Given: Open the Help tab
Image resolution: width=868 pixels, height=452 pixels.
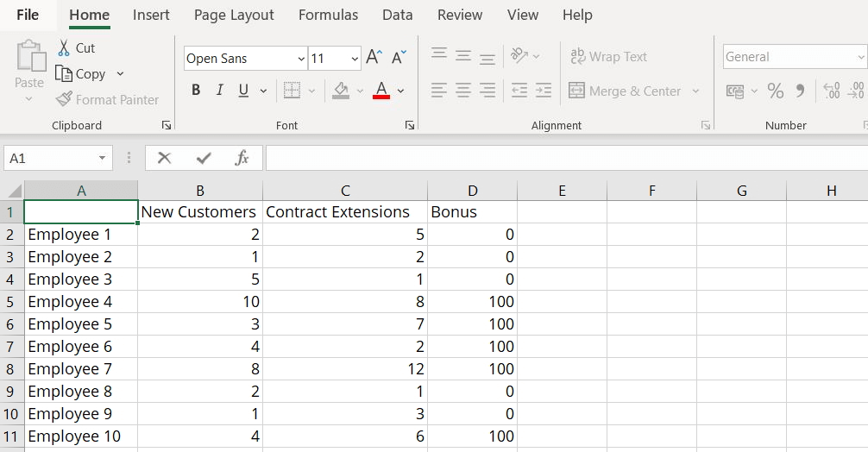Looking at the screenshot, I should 577,15.
